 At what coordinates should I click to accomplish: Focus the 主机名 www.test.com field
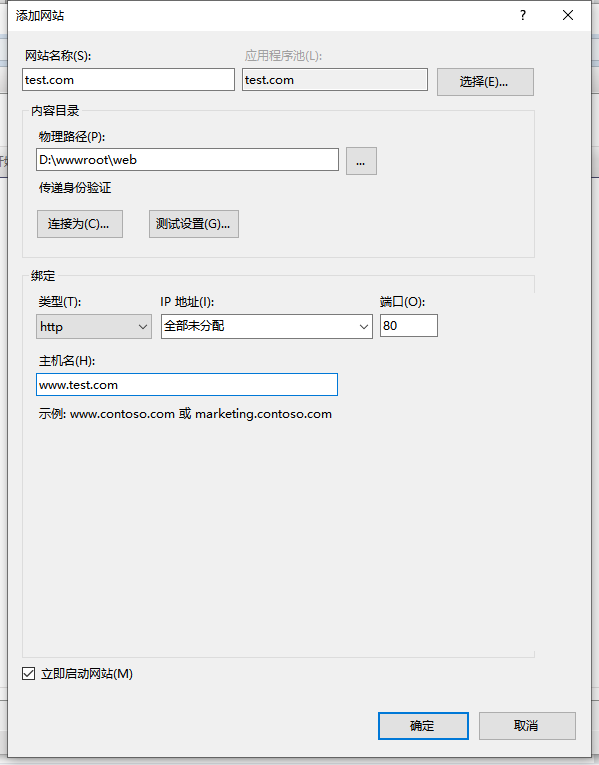[187, 384]
